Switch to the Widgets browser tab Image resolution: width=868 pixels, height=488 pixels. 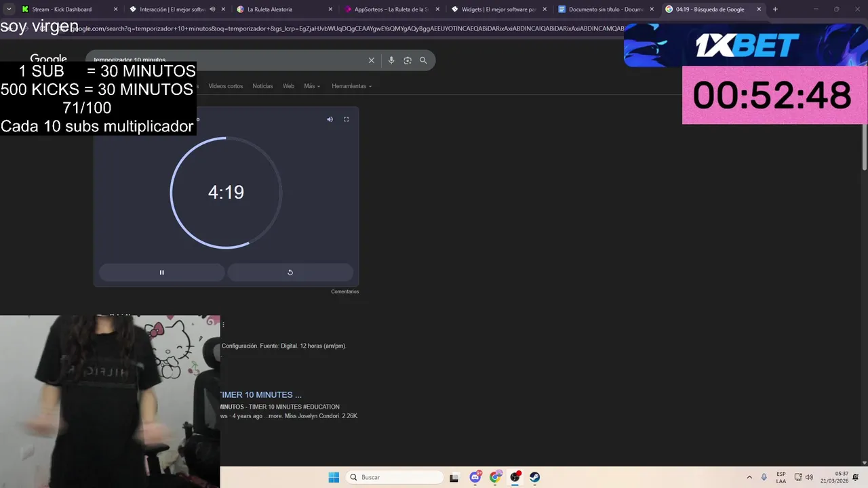(498, 9)
